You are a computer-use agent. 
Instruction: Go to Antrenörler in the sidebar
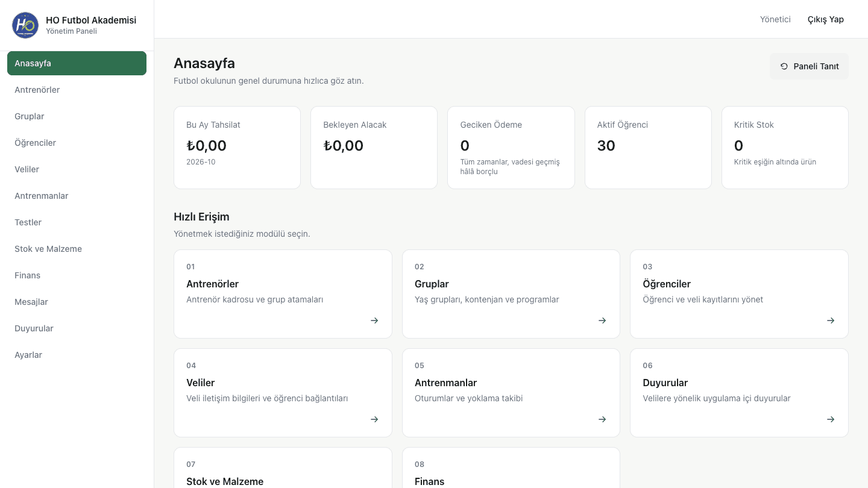point(77,90)
